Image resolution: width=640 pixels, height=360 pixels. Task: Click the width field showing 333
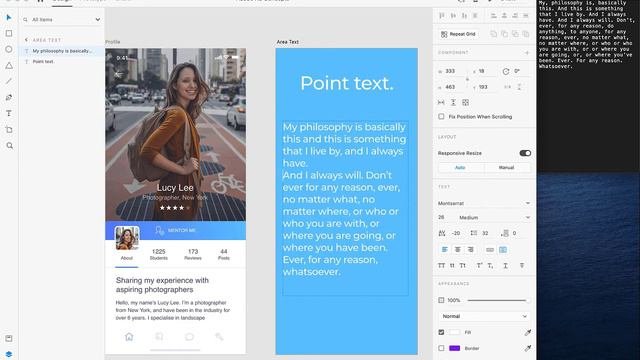click(453, 71)
